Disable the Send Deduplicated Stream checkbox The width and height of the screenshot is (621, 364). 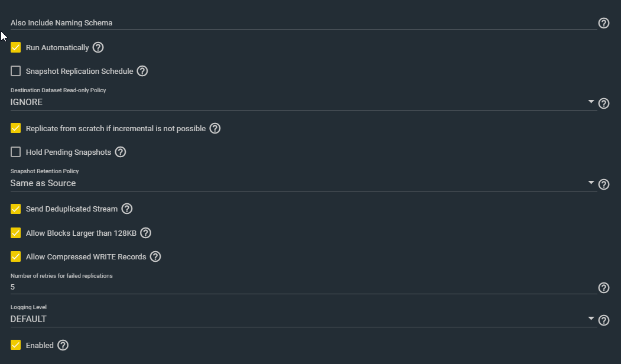click(x=15, y=209)
